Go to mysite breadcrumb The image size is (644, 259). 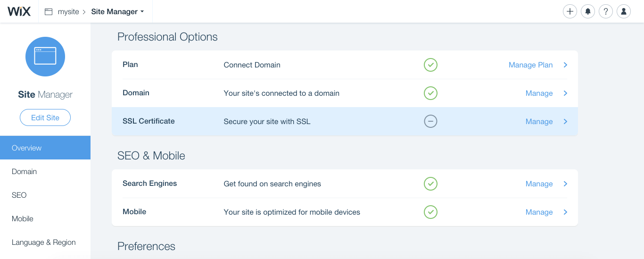click(x=68, y=12)
